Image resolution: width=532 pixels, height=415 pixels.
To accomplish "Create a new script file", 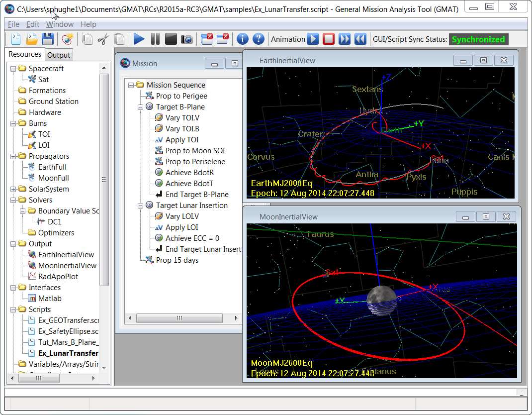I will [15, 39].
